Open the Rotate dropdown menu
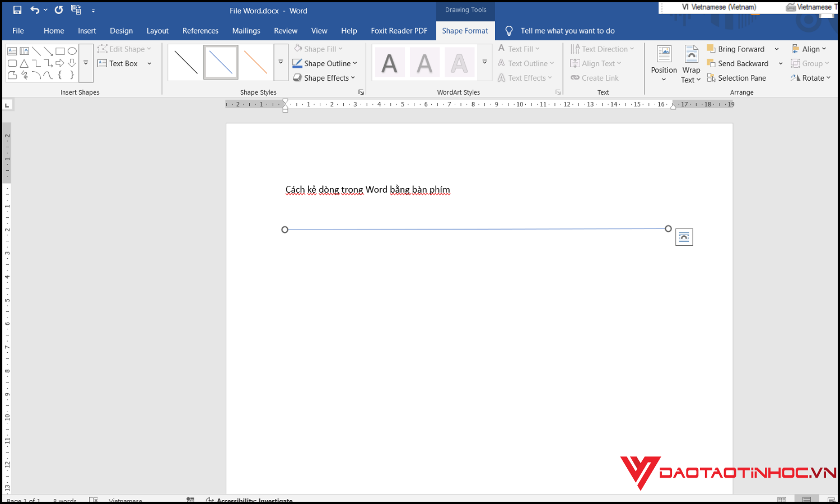 pos(810,78)
